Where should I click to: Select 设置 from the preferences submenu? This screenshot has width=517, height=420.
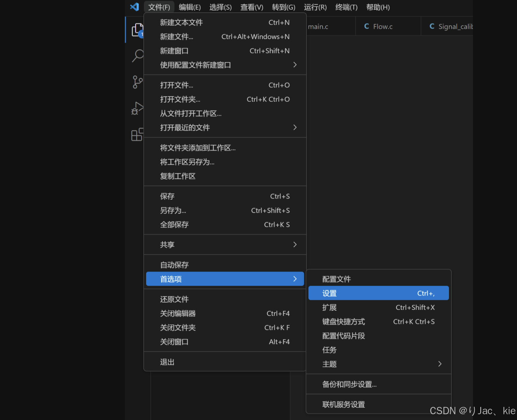pyautogui.click(x=329, y=293)
